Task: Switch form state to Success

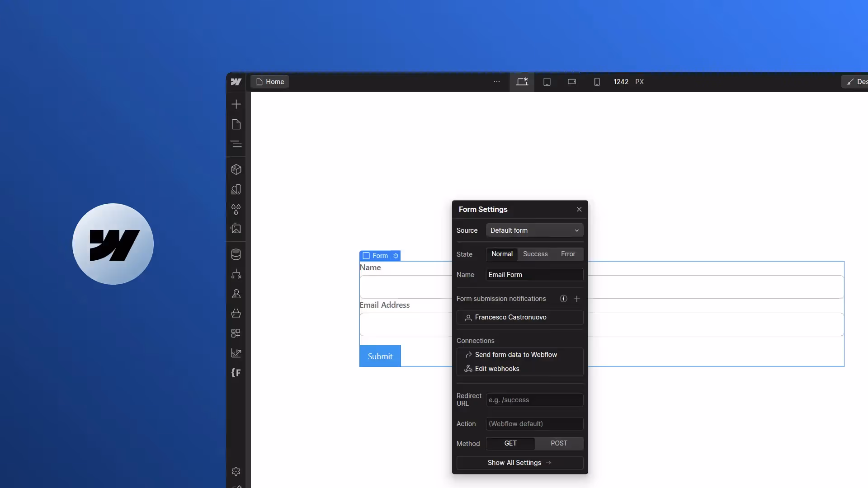Action: pos(535,254)
